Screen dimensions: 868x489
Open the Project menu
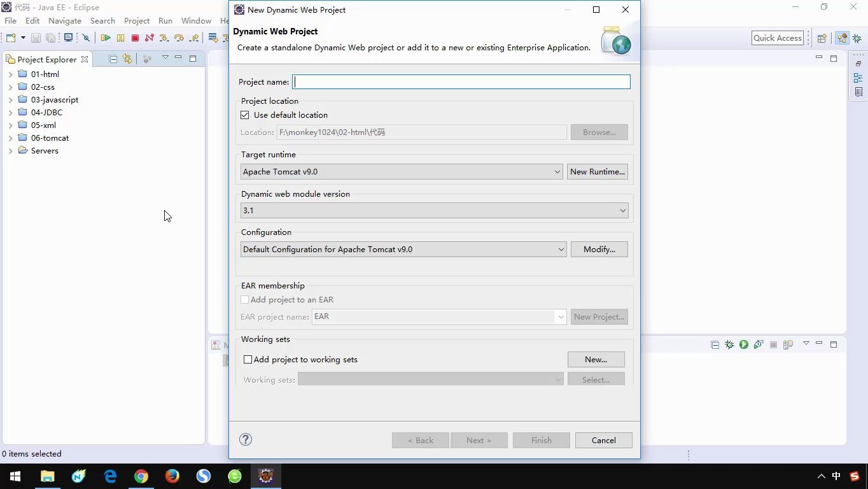click(137, 20)
